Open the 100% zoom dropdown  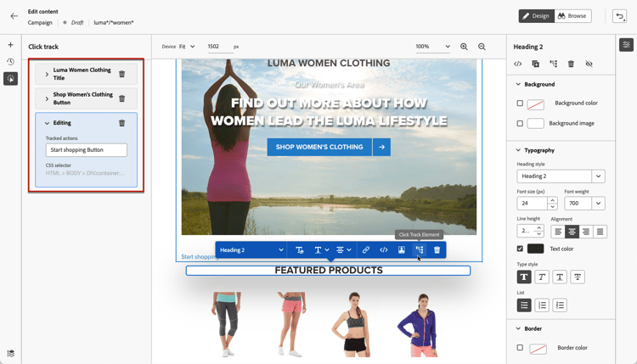[x=433, y=47]
